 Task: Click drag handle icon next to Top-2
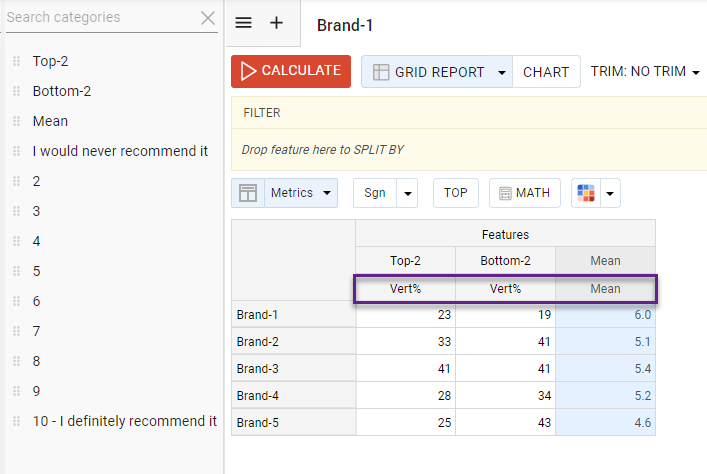pos(16,61)
